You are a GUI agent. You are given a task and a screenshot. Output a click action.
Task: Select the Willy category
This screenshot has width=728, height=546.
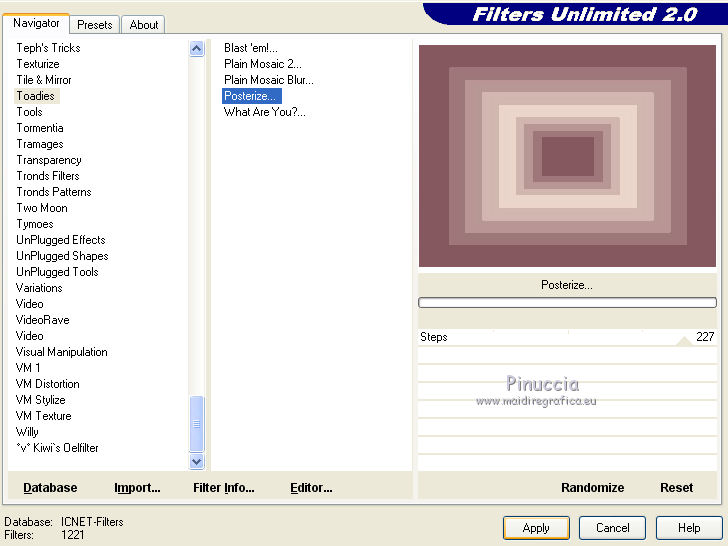point(27,432)
